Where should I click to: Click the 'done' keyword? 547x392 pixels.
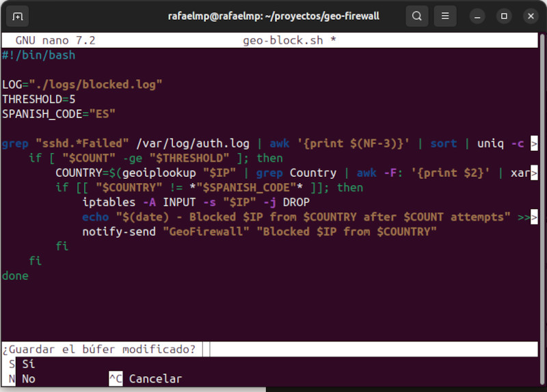15,276
